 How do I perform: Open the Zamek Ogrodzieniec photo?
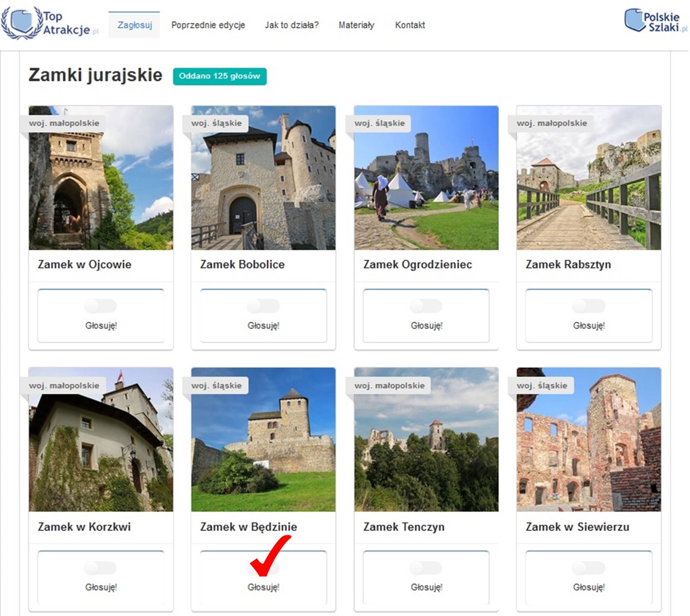pyautogui.click(x=426, y=178)
